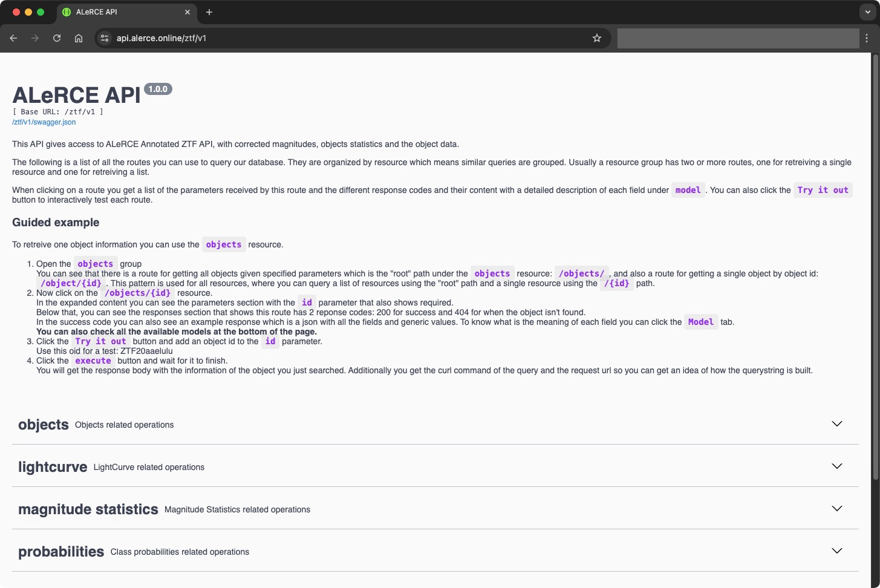Click the objects section heading
Screen dimensions: 880x588
click(x=44, y=425)
